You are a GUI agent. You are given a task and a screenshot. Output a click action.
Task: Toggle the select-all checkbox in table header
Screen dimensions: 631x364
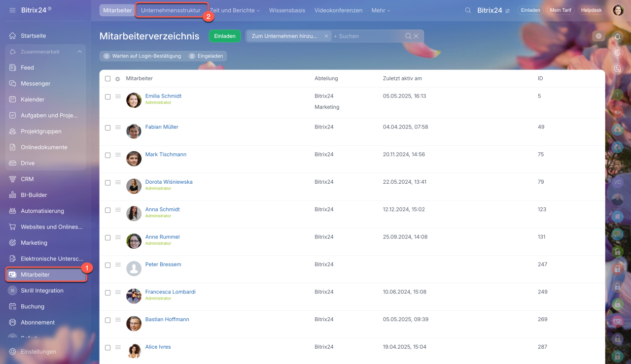click(x=107, y=79)
